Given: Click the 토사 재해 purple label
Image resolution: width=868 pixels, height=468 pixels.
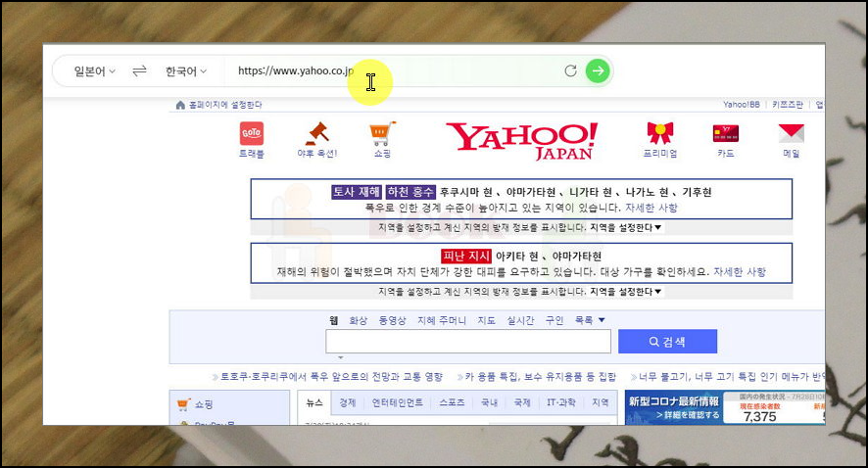Looking at the screenshot, I should pos(357,192).
